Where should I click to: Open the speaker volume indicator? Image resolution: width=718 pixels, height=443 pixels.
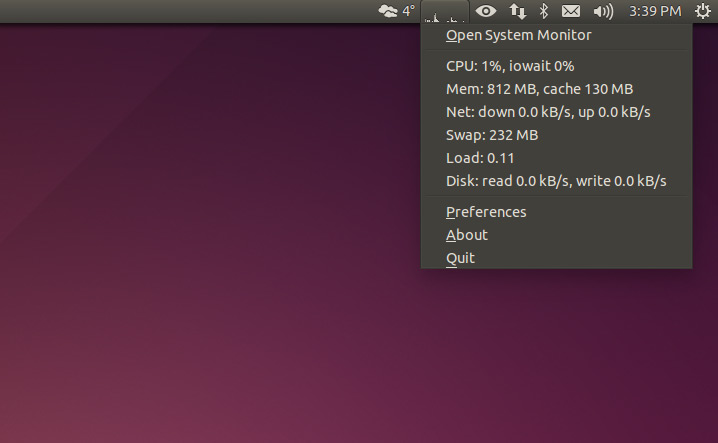point(602,11)
